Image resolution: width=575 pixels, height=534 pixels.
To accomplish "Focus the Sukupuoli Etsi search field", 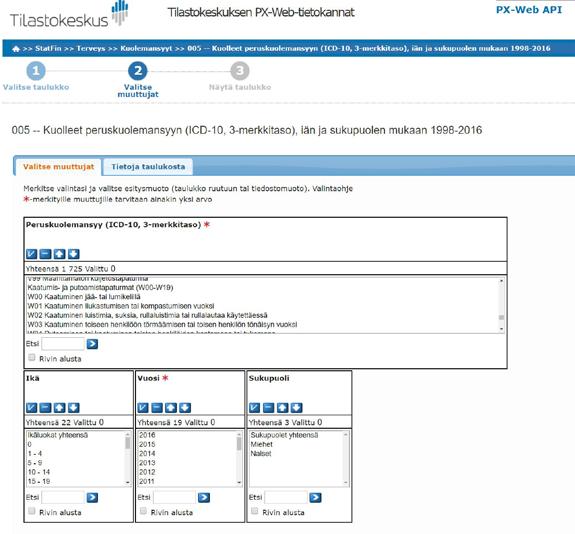I will coord(286,498).
